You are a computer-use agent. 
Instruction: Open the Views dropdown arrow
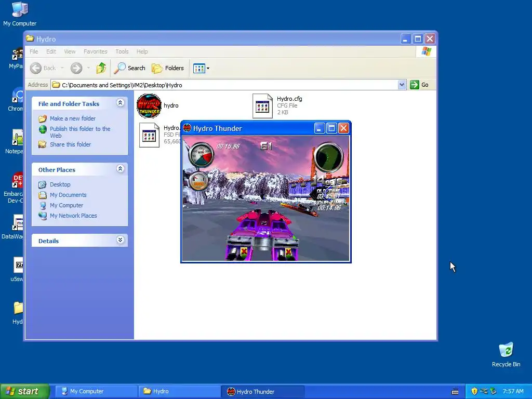point(208,68)
